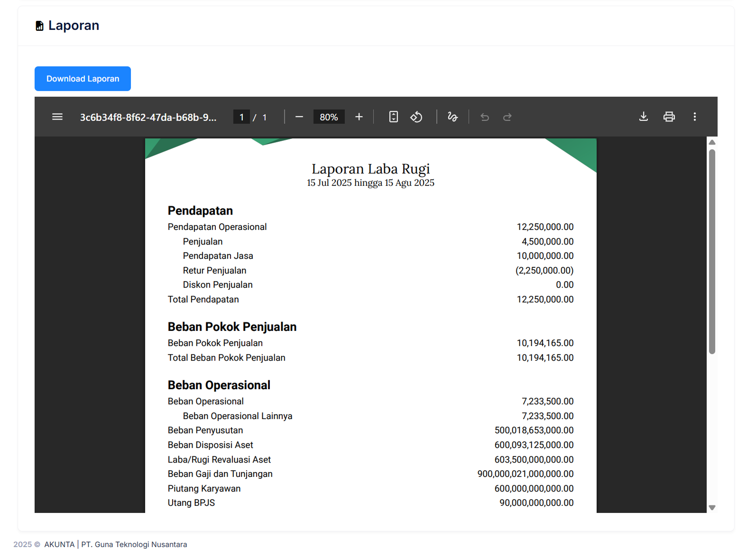Click the scrollbar up arrow
This screenshot has width=756, height=557.
712,142
